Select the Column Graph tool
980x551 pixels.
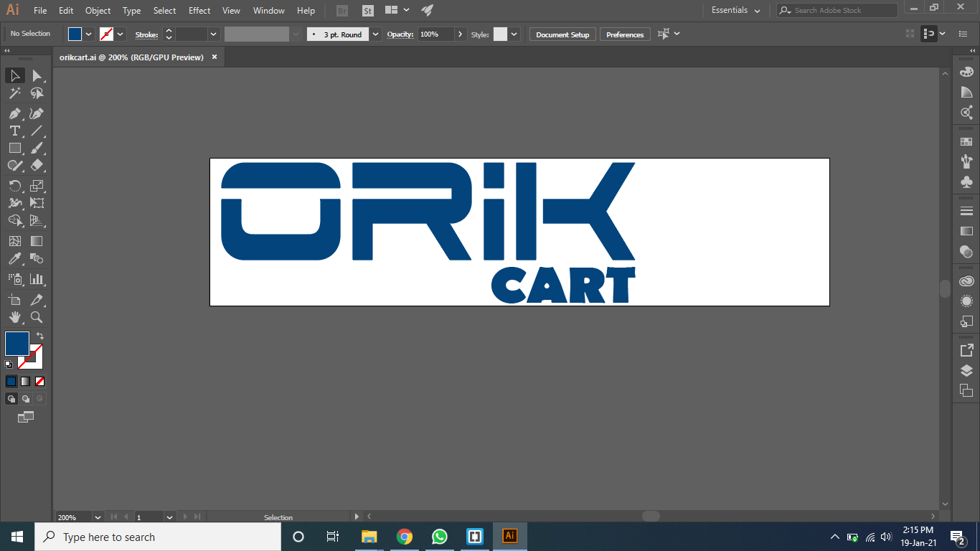click(37, 279)
